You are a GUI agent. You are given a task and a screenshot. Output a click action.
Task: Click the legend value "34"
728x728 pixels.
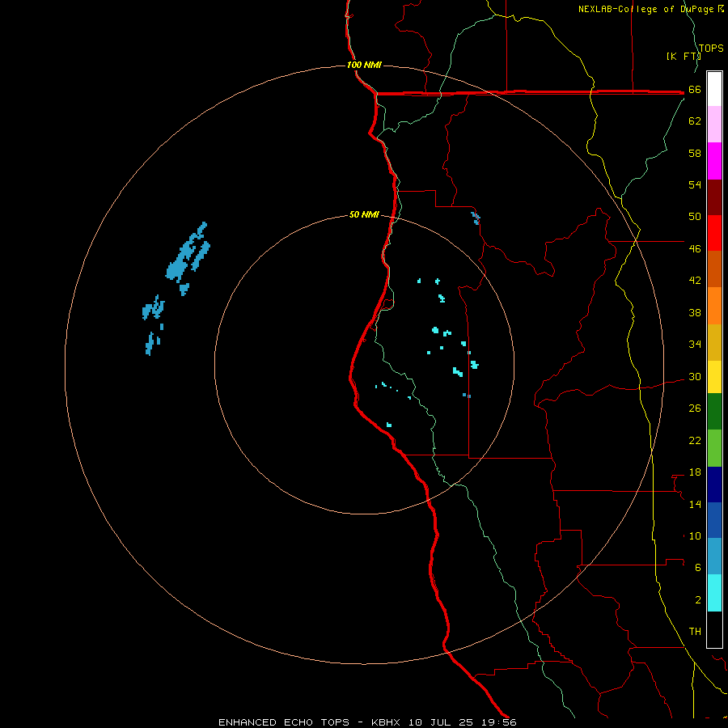tap(695, 345)
